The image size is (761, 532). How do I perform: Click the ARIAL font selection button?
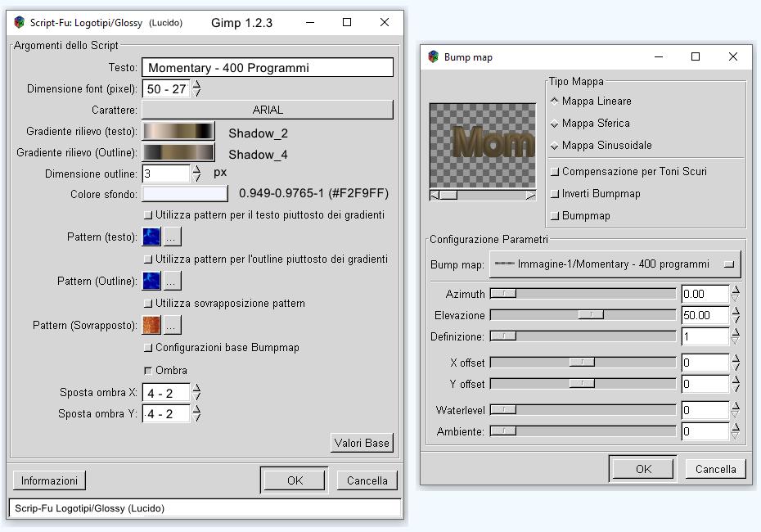[x=268, y=110]
